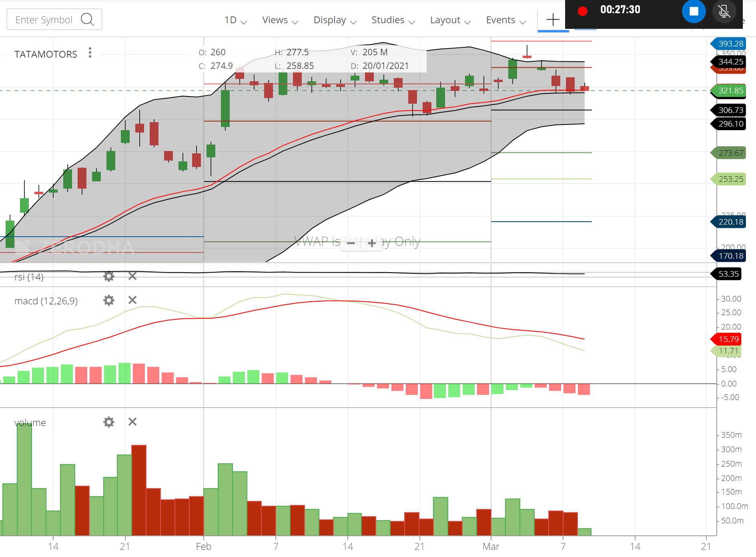This screenshot has width=756, height=557.
Task: Open the Views dropdown menu
Action: pyautogui.click(x=280, y=20)
